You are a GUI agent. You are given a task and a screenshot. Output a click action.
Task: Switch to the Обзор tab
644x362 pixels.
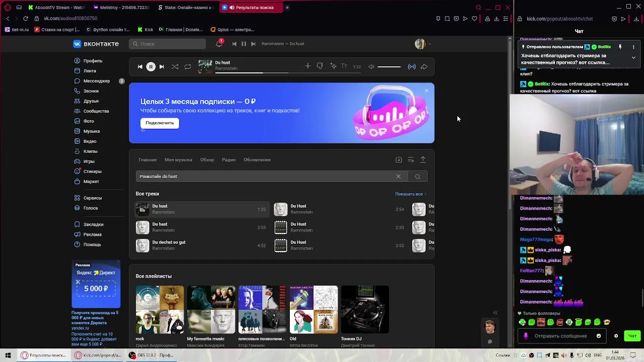(x=207, y=160)
